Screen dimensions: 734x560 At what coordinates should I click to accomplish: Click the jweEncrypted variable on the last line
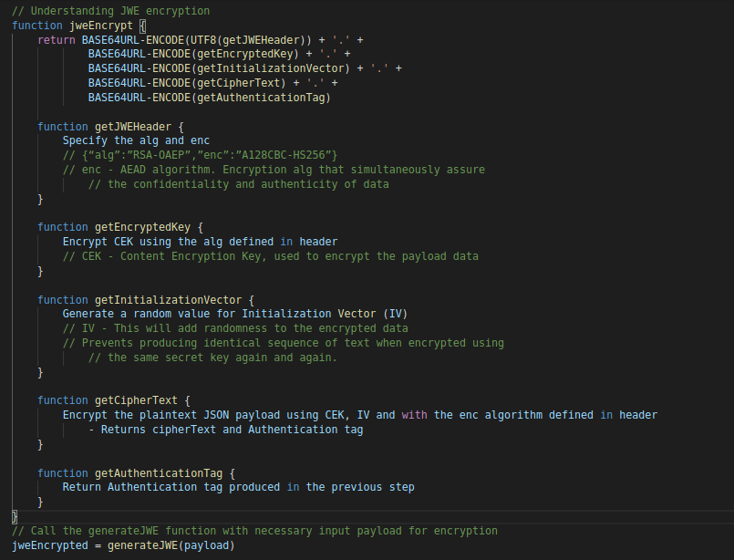50,545
